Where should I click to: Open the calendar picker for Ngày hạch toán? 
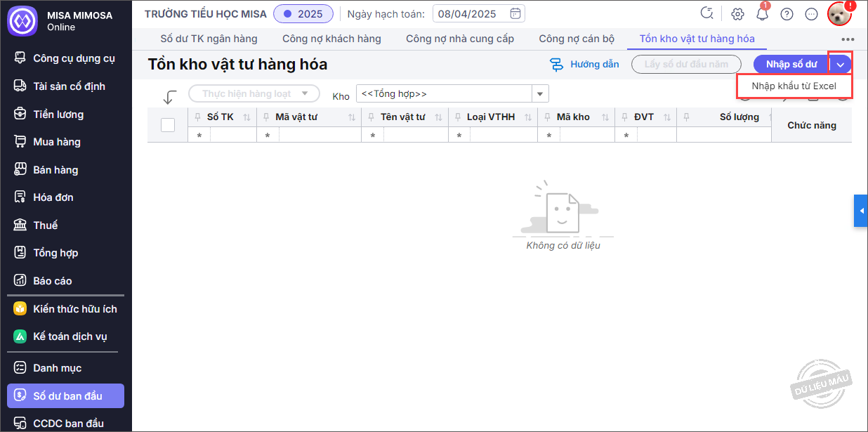click(515, 13)
